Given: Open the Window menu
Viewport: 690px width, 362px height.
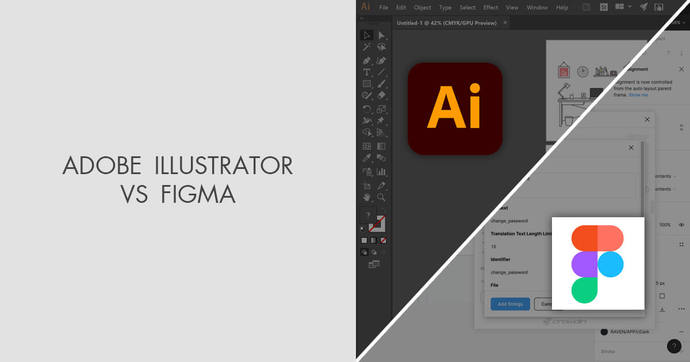Looking at the screenshot, I should click(537, 7).
